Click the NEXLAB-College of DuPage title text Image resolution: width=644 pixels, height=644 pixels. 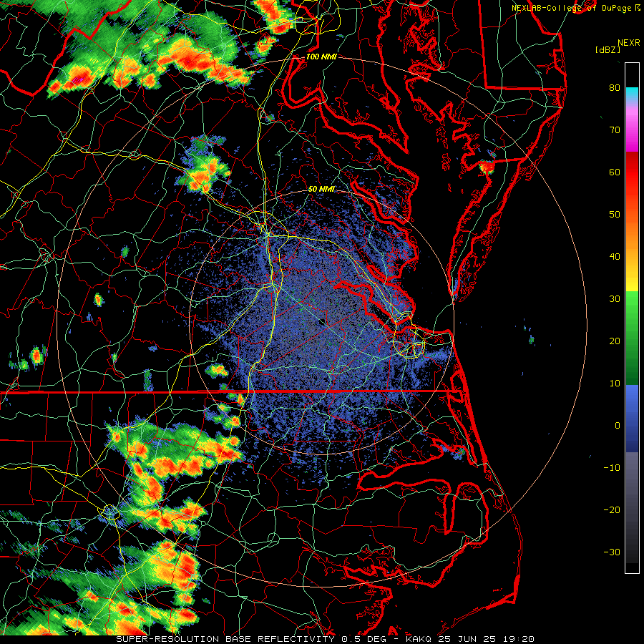[x=573, y=8]
